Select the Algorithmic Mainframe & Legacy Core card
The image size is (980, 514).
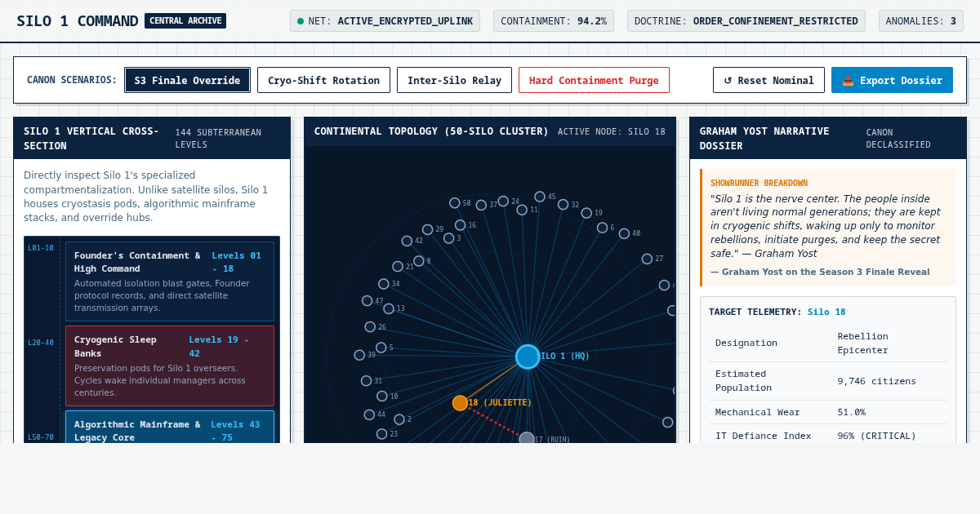170,427
